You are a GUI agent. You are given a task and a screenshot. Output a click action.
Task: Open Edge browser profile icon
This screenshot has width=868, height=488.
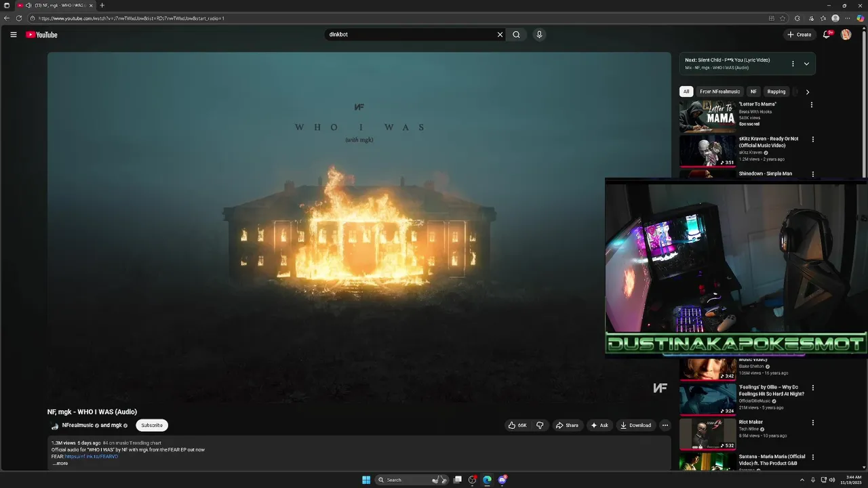[x=835, y=18]
